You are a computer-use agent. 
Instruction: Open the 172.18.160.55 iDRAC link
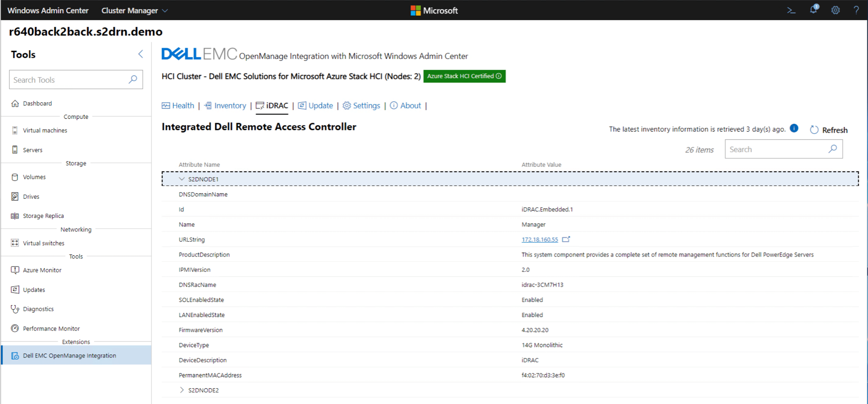tap(540, 239)
